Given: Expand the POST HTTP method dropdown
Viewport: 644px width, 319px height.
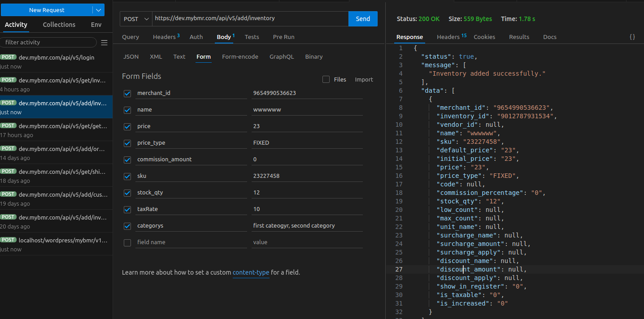Looking at the screenshot, I should click(136, 19).
